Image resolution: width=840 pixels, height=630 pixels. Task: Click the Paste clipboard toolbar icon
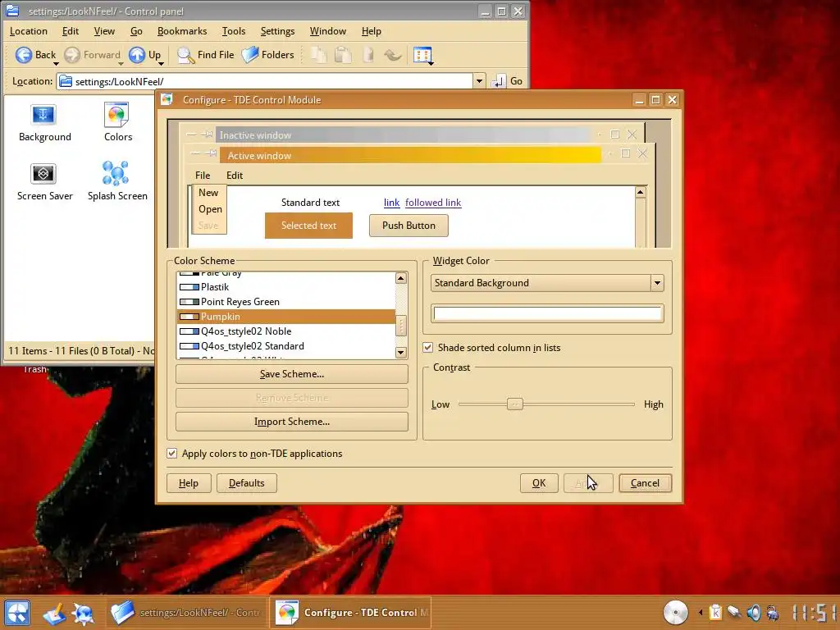tap(343, 55)
